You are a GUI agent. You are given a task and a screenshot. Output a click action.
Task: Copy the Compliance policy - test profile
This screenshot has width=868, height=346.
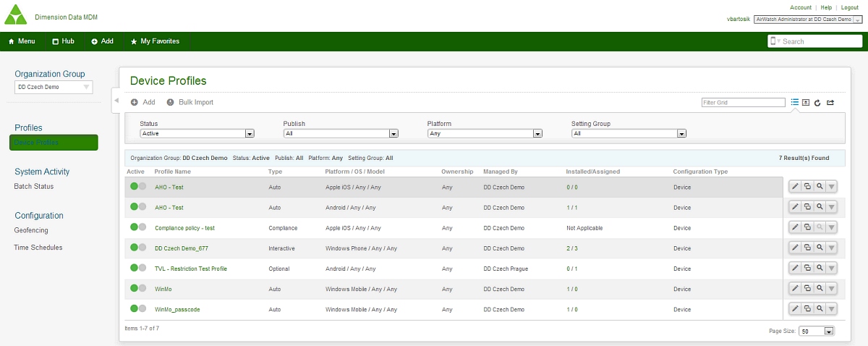pos(807,227)
